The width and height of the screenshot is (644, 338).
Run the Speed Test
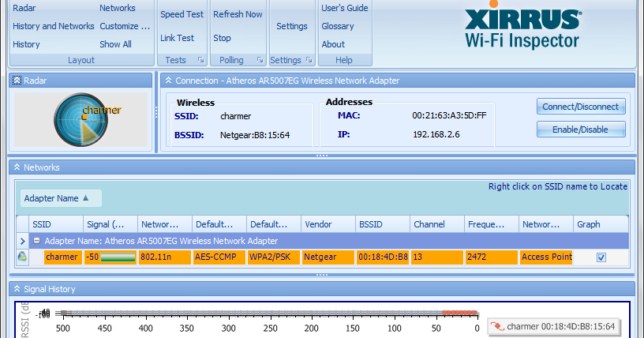pyautogui.click(x=182, y=14)
